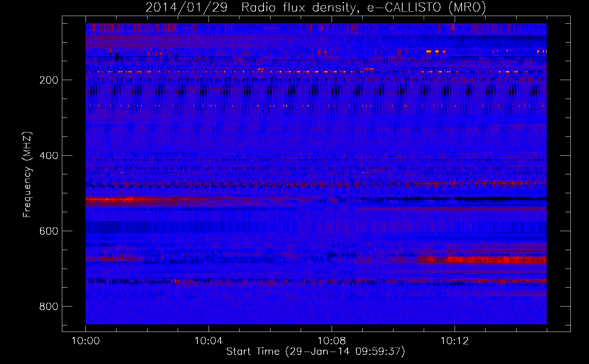Click the 10:04 time tick label
The height and width of the screenshot is (364, 589).
(x=209, y=341)
